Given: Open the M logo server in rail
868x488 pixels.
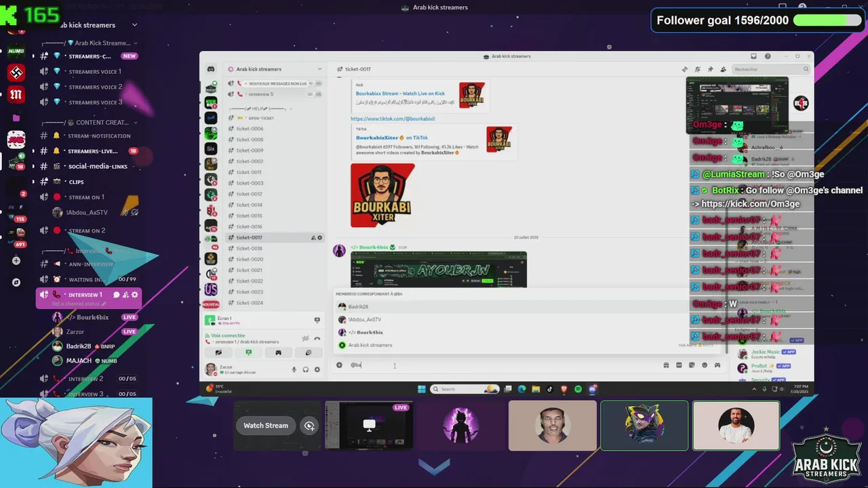Looking at the screenshot, I should (16, 95).
